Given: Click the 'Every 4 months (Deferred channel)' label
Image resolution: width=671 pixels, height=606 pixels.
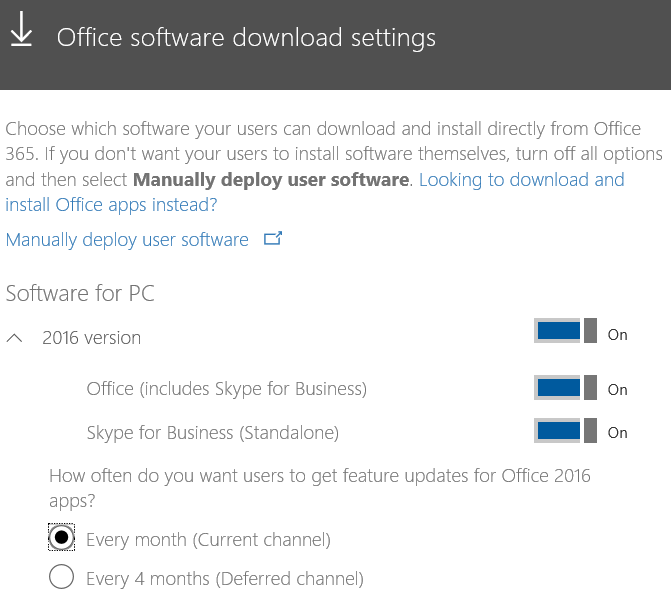Looking at the screenshot, I should (x=225, y=579).
